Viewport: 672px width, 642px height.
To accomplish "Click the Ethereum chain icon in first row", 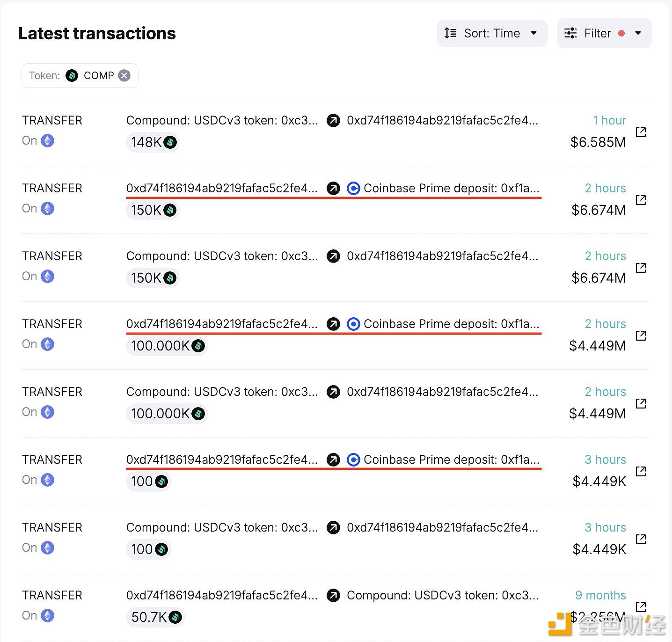I will pos(47,140).
